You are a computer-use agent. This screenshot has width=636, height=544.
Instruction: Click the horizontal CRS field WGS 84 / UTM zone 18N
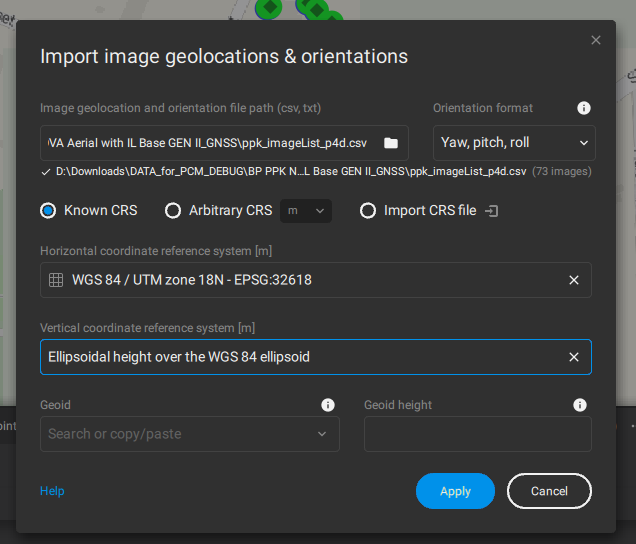pyautogui.click(x=316, y=280)
